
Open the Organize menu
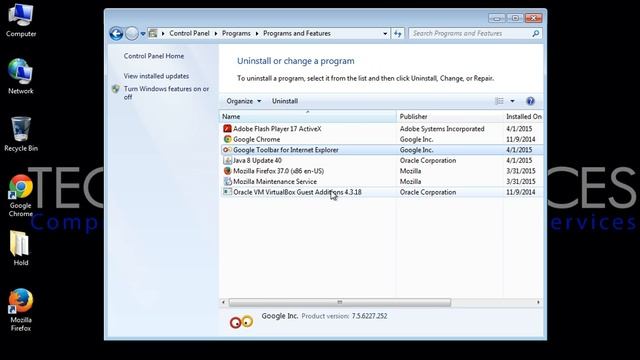tap(244, 101)
